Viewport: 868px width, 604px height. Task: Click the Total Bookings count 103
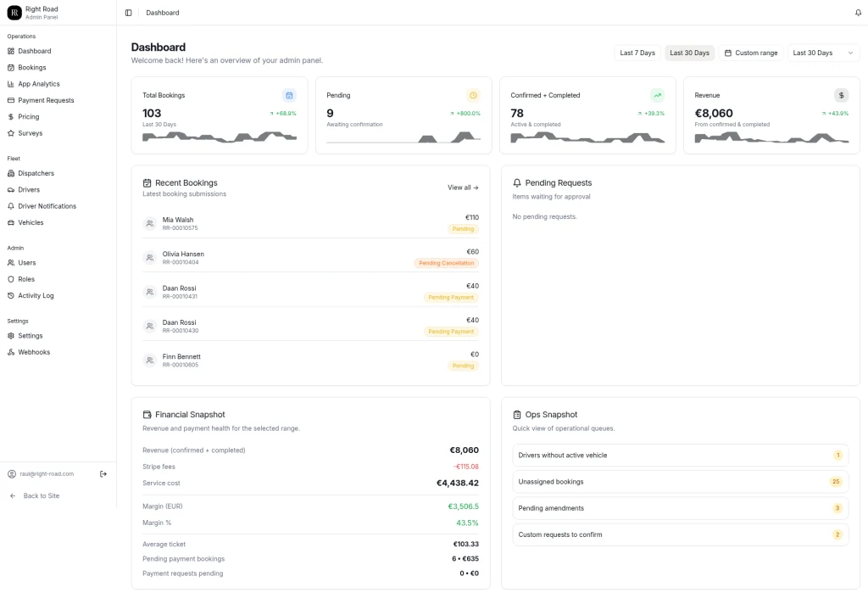(152, 114)
